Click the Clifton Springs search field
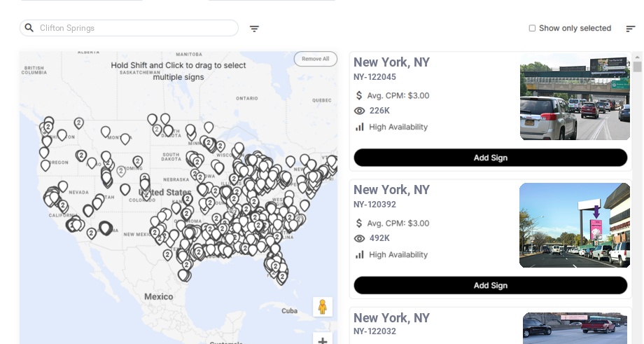644x344 pixels. [x=133, y=28]
